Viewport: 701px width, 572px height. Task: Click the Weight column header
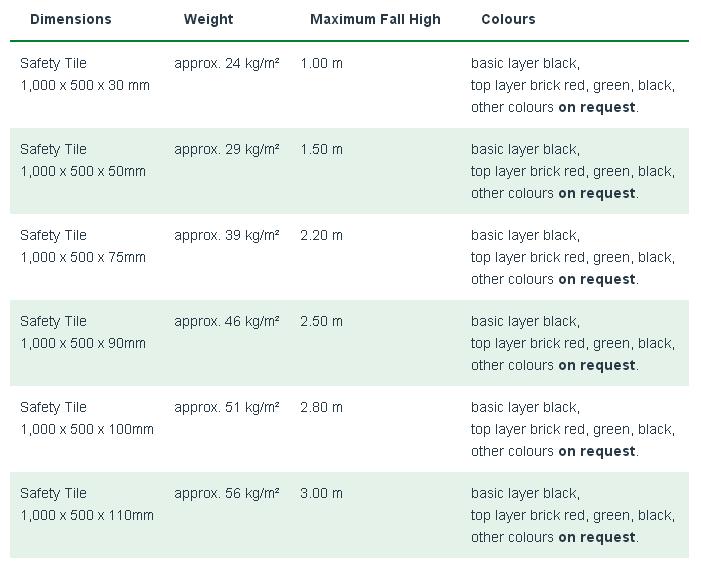208,19
